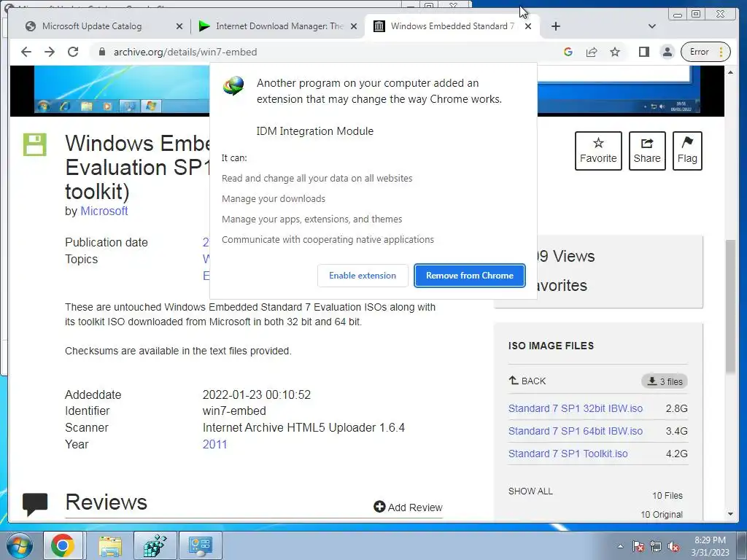Click the identifier value win7-embed

tap(234, 411)
